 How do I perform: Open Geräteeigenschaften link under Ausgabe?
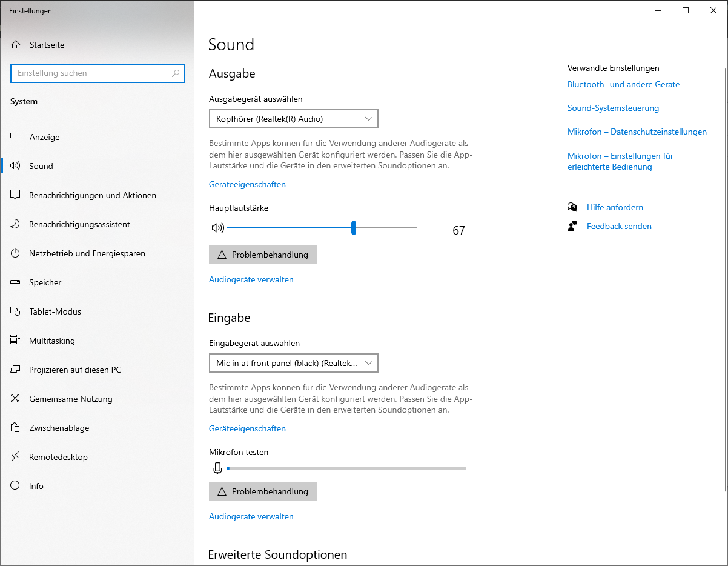pos(247,184)
